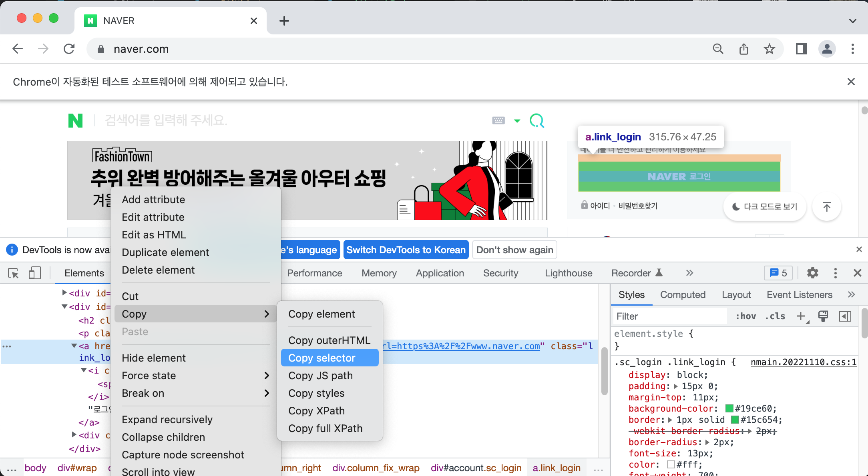Screen dimensions: 868x476
Task: Toggle computed styles sidebar icon
Action: [845, 316]
